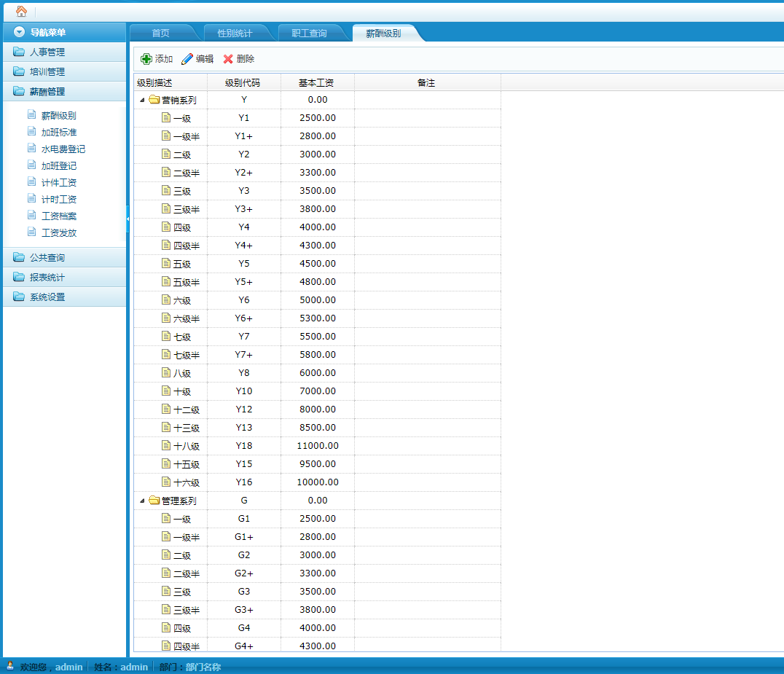Open the 培训管理 folder icon
The width and height of the screenshot is (784, 674).
point(19,71)
